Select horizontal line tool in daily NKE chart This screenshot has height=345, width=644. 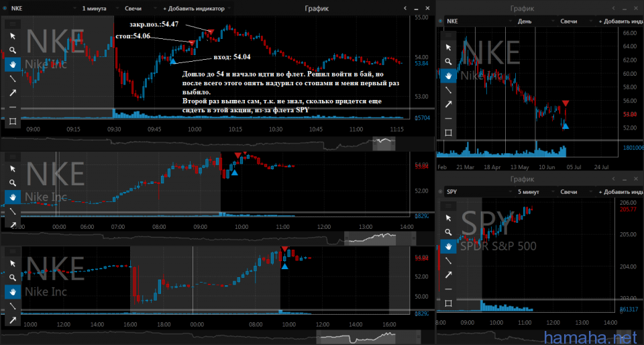coord(449,118)
